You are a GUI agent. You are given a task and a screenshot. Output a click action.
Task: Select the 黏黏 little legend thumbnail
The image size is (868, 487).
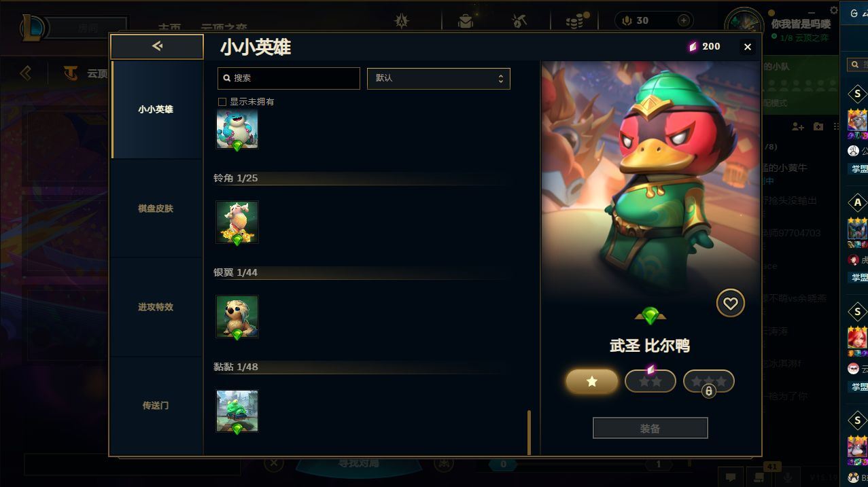pos(237,411)
